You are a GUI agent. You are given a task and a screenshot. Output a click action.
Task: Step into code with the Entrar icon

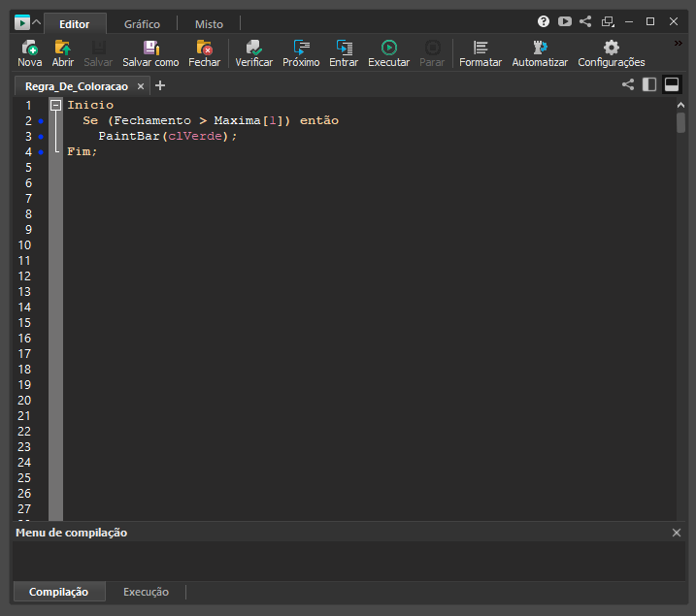[x=344, y=53]
